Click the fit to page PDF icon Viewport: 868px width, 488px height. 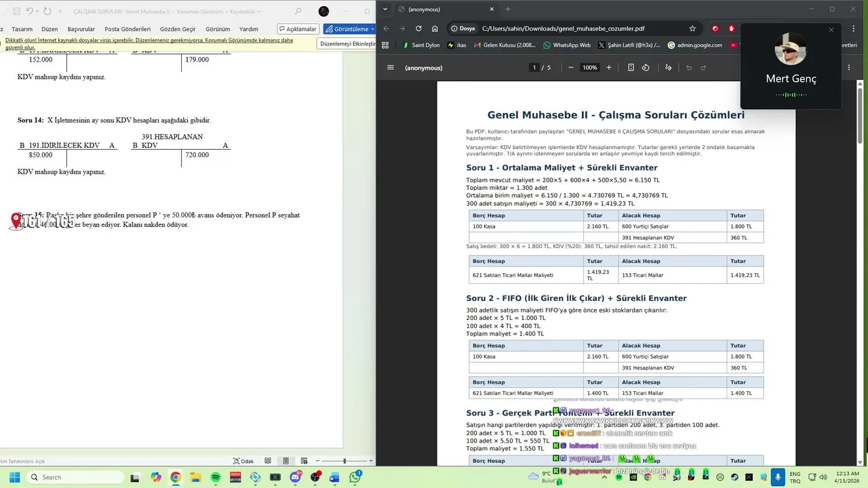click(x=631, y=68)
